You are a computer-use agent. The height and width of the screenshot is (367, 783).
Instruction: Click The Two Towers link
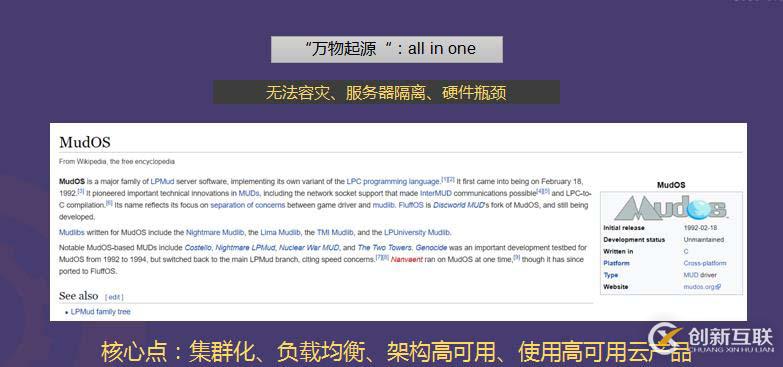[x=385, y=248]
